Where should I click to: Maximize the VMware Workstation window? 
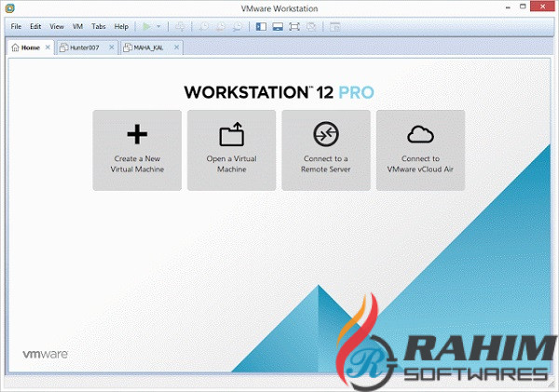click(x=523, y=7)
